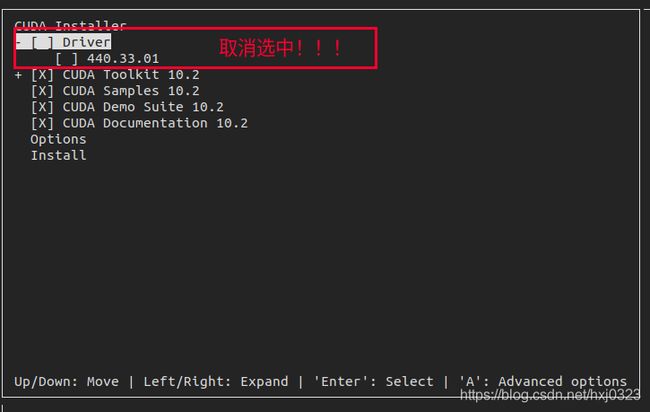Image resolution: width=650 pixels, height=412 pixels.
Task: Collapse the Driver tree with minus sign
Action: point(19,42)
